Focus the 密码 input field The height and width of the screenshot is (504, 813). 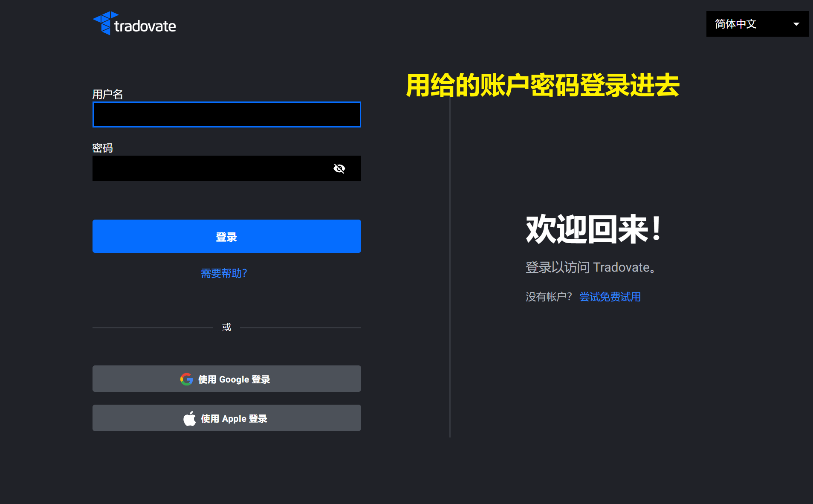point(209,168)
